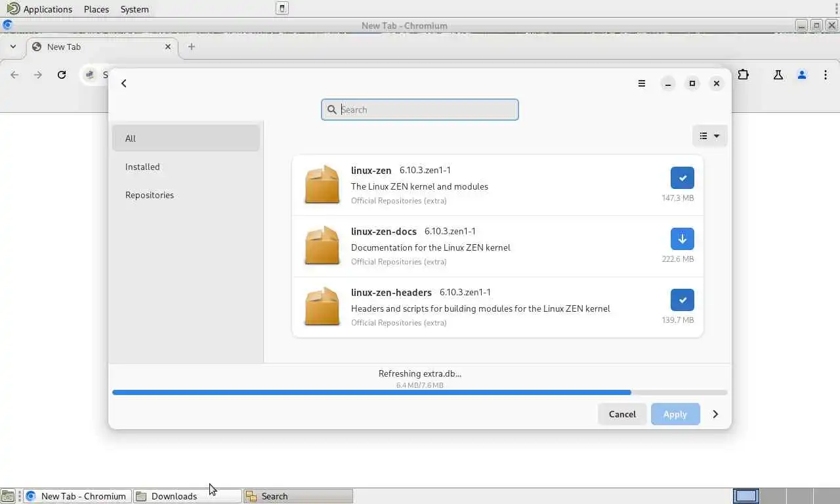Click the linux-zen-docs package box icon
The image size is (840, 504).
[322, 246]
